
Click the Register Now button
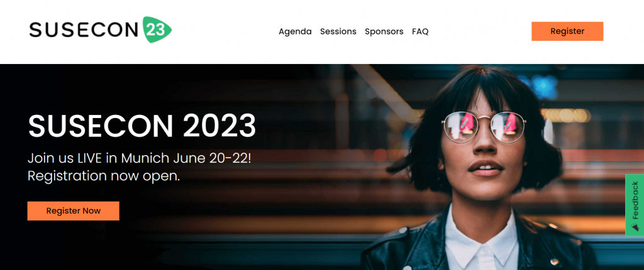tap(73, 211)
